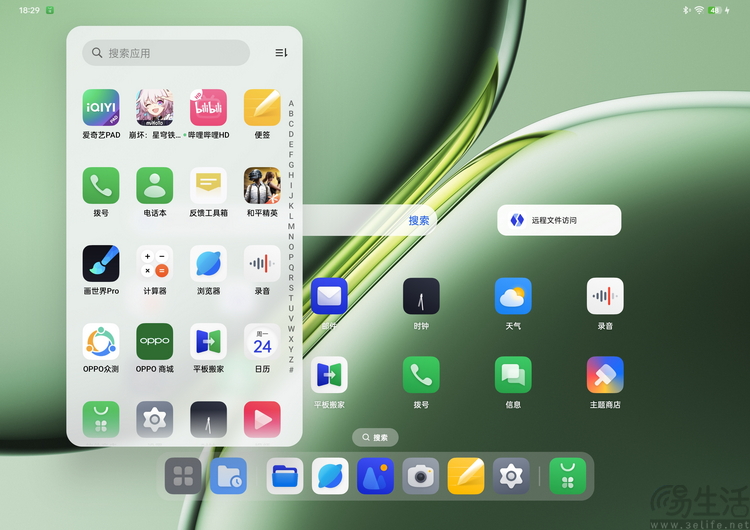This screenshot has width=750, height=530.
Task: Open camera icon in dock
Action: 420,476
